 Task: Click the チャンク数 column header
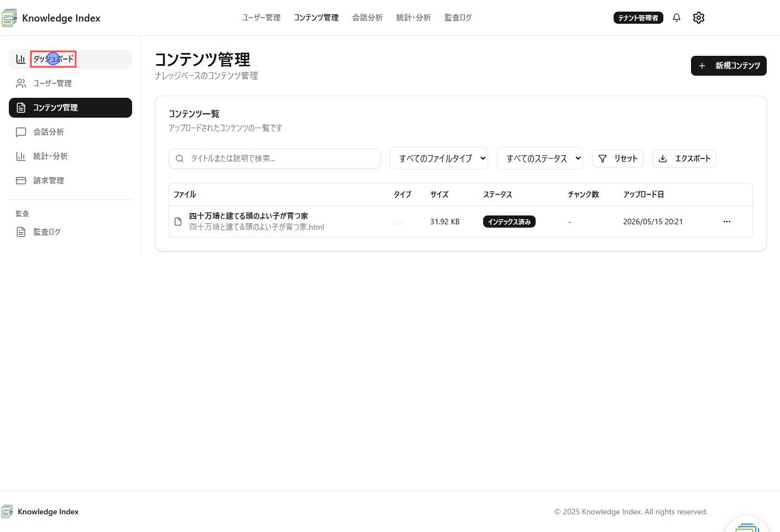coord(583,194)
